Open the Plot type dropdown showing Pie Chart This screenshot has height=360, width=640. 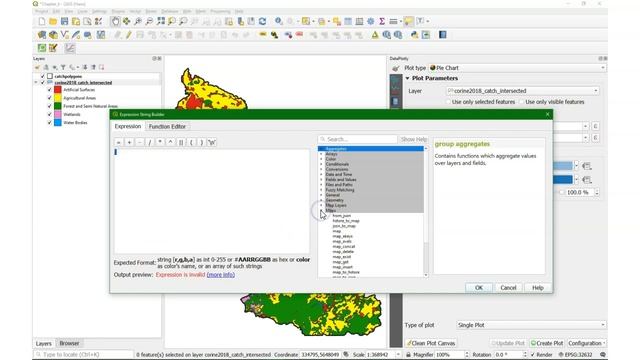coord(517,68)
